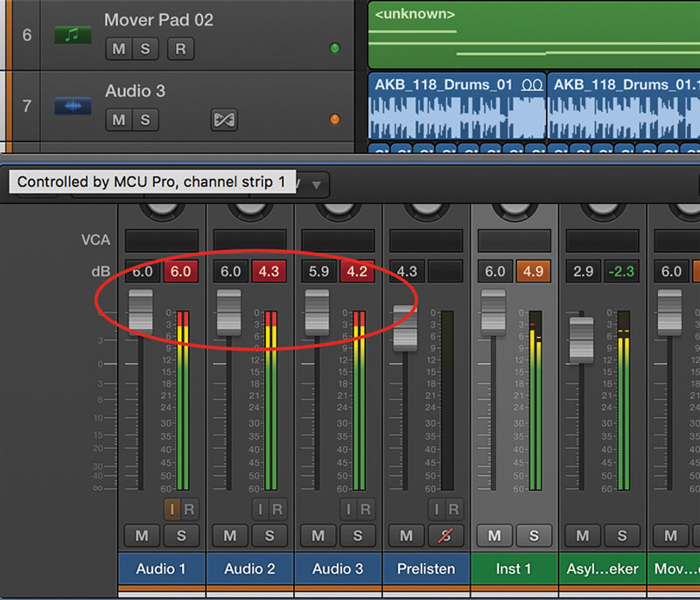
Task: Click Prelisten VCA slot
Action: 426,241
